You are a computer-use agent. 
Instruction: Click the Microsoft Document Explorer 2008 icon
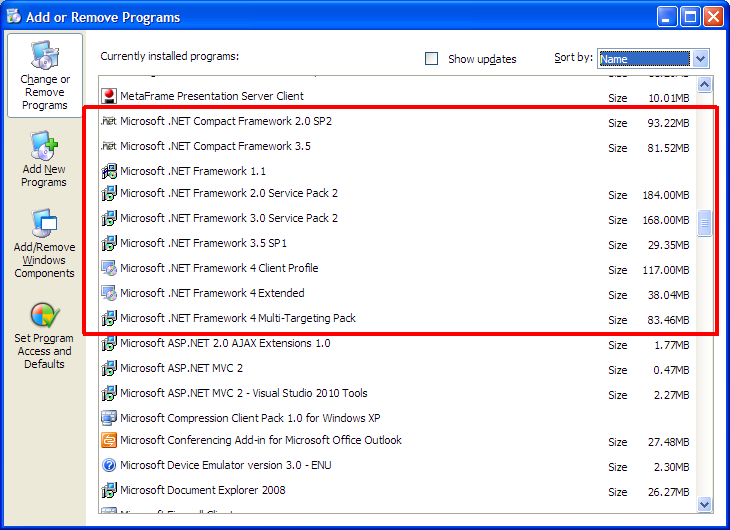point(109,490)
